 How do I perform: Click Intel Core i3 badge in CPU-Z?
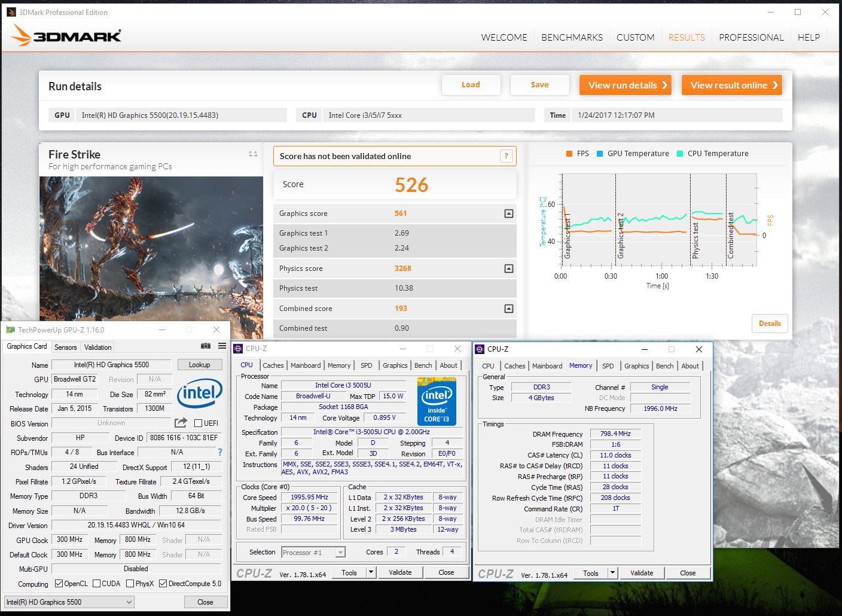point(437,401)
